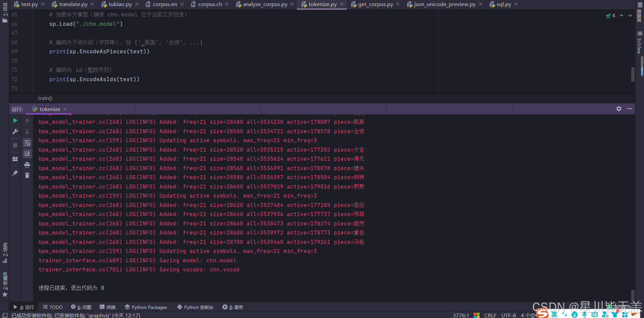Click the 3776:1 cursor position indicator
This screenshot has height=318, width=644.
(461, 315)
